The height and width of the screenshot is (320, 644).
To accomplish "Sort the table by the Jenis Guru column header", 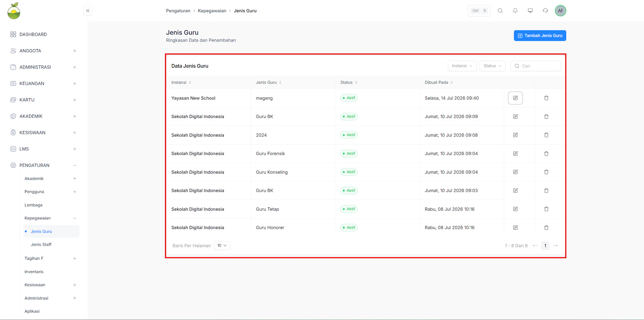I will tap(269, 83).
